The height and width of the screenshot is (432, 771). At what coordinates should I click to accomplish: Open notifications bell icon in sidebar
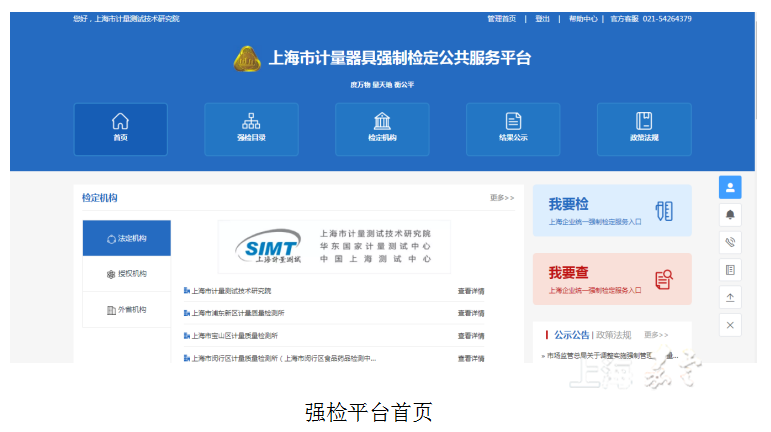730,214
